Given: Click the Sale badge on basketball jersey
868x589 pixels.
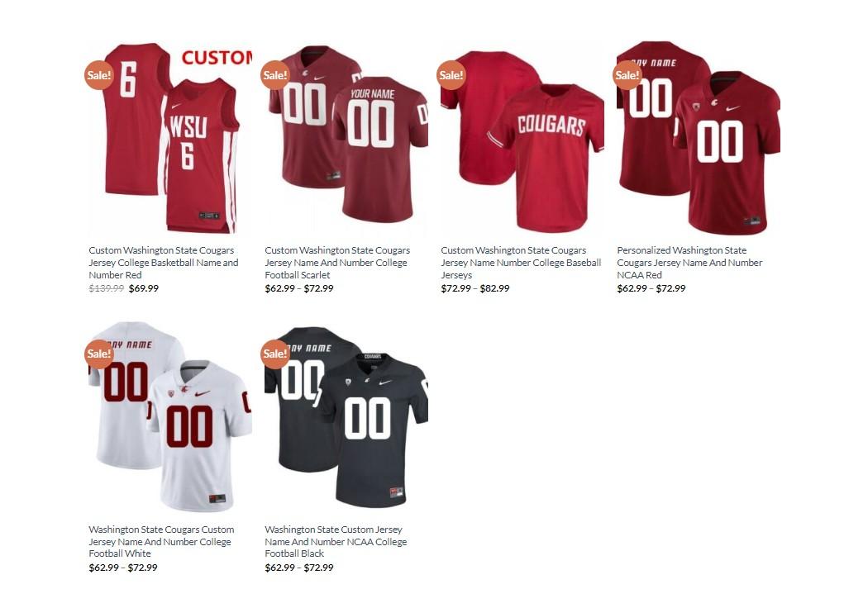Looking at the screenshot, I should (98, 74).
